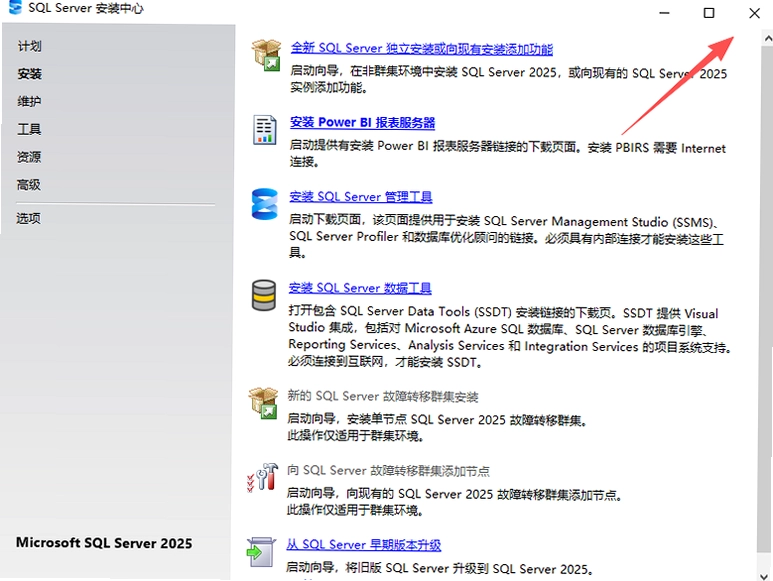
Task: Open 安装 Power BI 报表服务器 link
Action: tap(362, 122)
